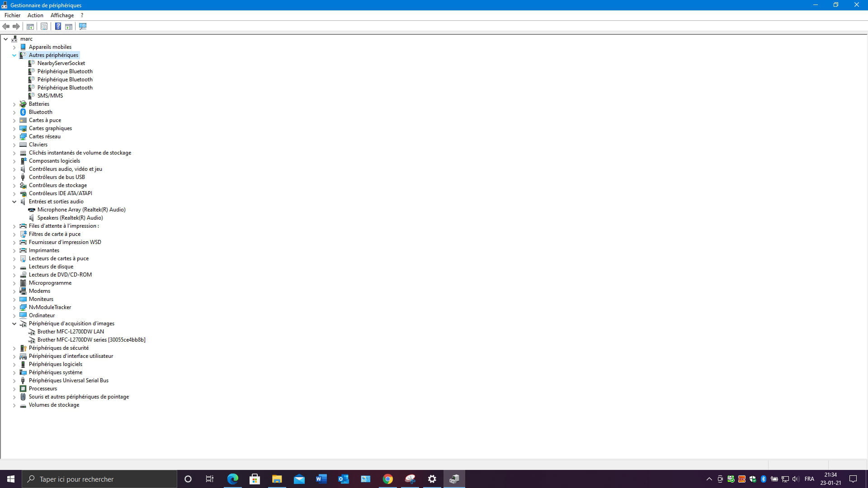Click the Imprimantes printer icon
The width and height of the screenshot is (868, 488).
click(x=23, y=250)
